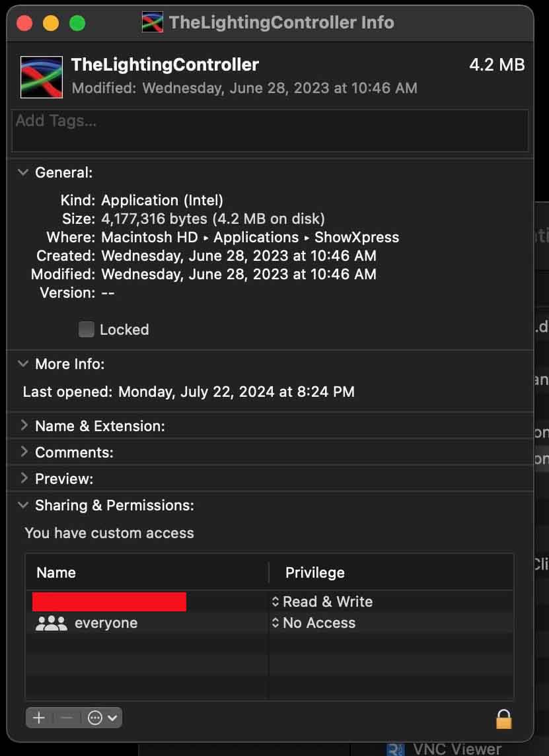Collapse the Sharing & Permissions section
The width and height of the screenshot is (549, 756).
pos(23,505)
